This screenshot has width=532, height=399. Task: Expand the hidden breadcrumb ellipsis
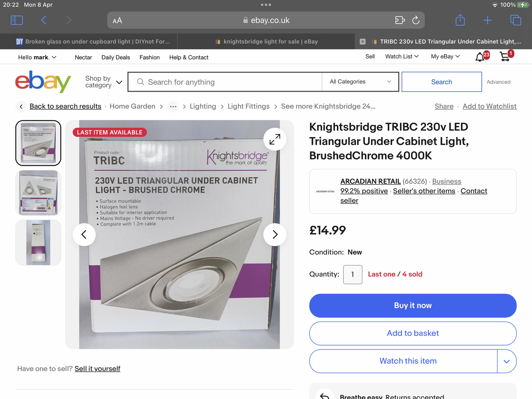[173, 107]
